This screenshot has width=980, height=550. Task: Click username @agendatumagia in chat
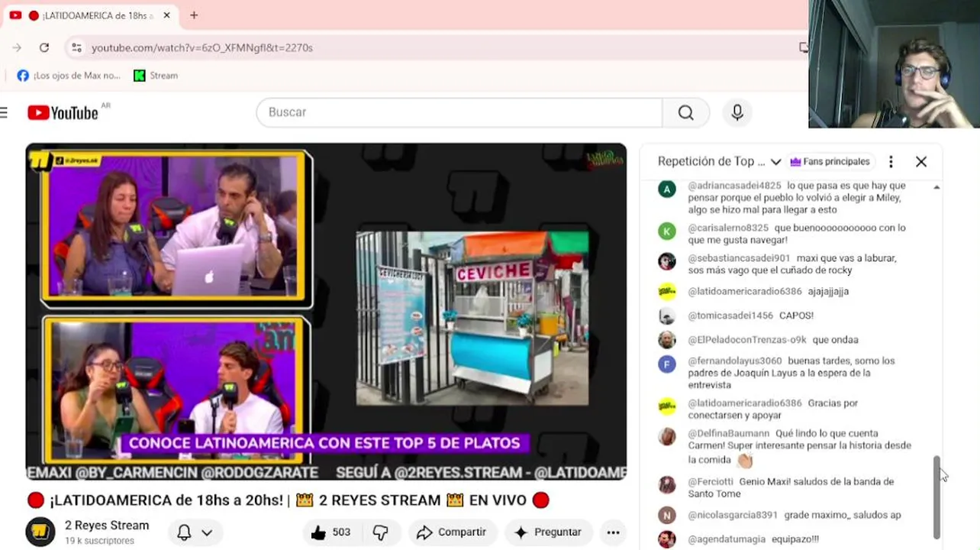(726, 539)
